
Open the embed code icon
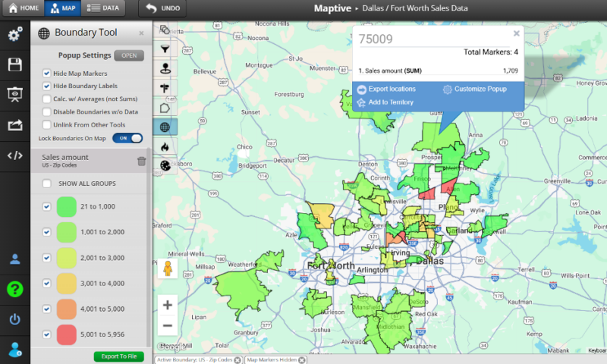point(14,155)
